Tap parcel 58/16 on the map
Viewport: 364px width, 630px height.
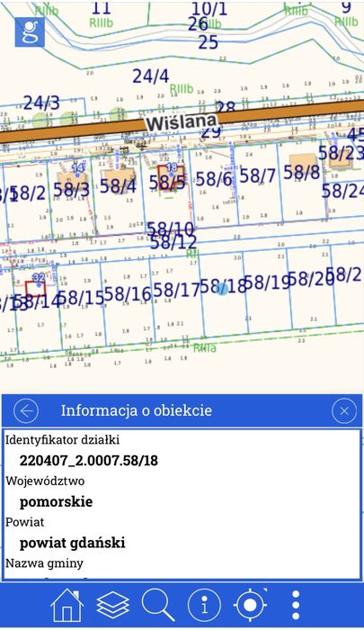[128, 293]
